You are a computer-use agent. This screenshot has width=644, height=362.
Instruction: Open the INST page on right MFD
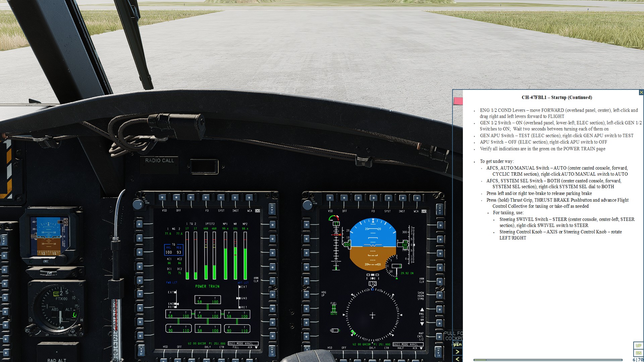pyautogui.click(x=402, y=198)
